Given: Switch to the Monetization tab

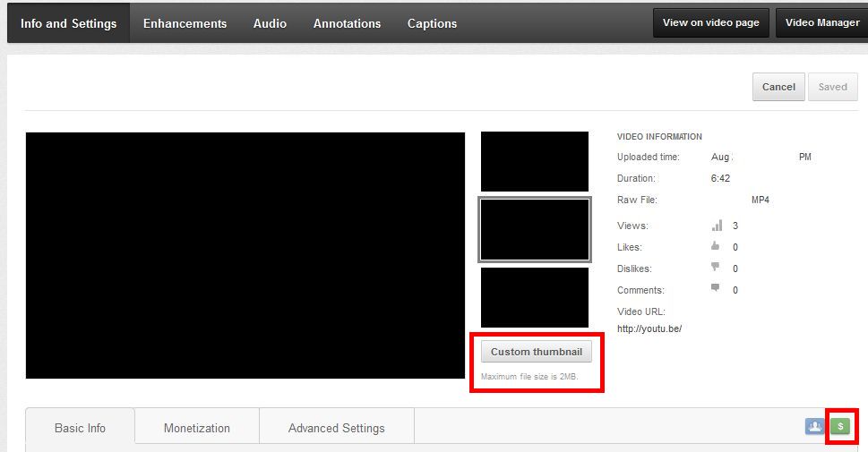Looking at the screenshot, I should click(196, 428).
